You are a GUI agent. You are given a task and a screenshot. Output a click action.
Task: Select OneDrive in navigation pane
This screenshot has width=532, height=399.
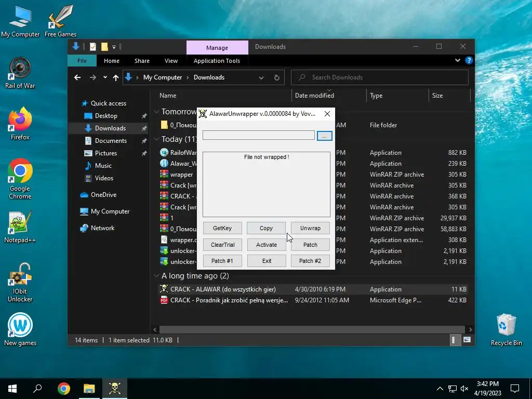tap(103, 195)
